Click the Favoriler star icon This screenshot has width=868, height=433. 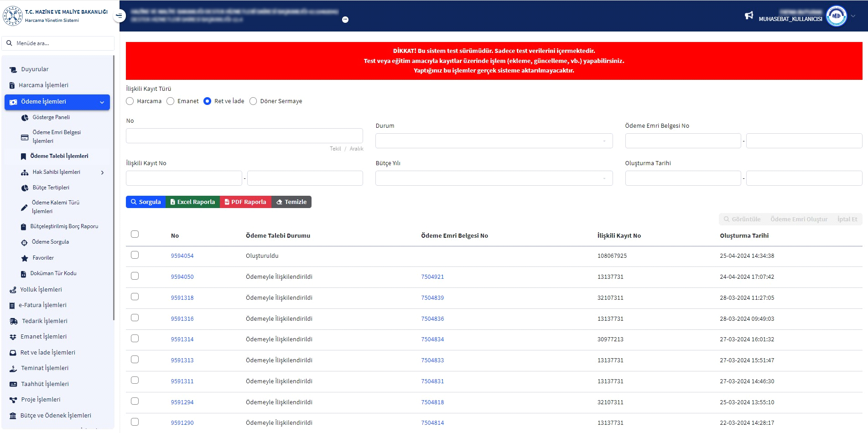point(25,258)
